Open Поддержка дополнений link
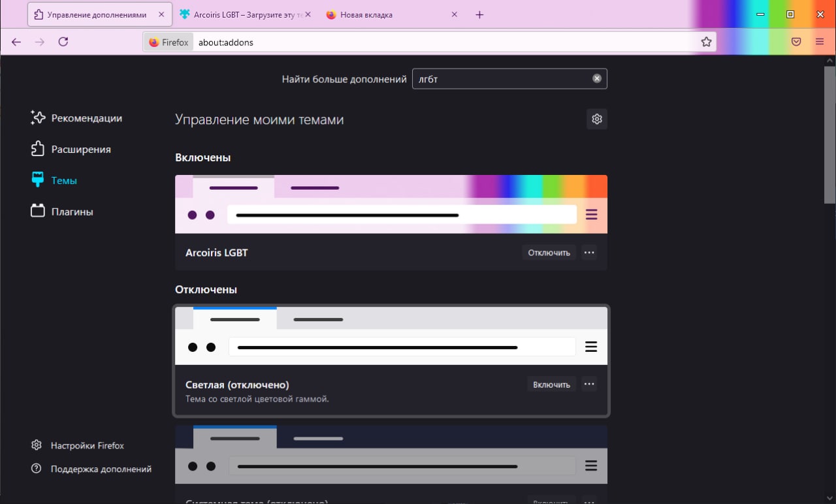The width and height of the screenshot is (836, 504). pyautogui.click(x=91, y=469)
